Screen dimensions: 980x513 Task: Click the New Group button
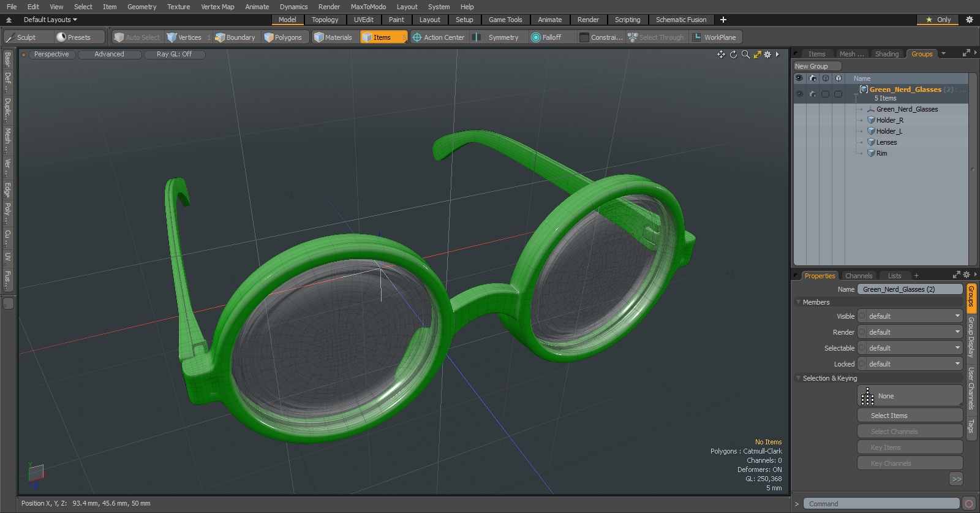point(817,66)
